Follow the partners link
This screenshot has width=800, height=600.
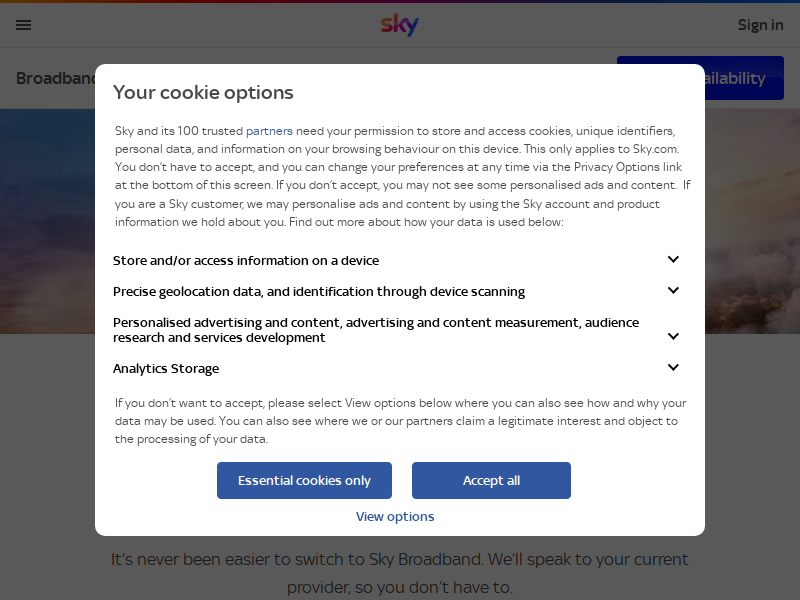269,131
